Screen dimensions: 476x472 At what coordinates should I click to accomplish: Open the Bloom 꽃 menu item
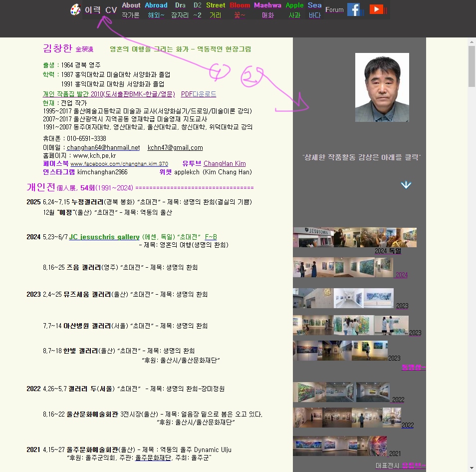point(240,10)
